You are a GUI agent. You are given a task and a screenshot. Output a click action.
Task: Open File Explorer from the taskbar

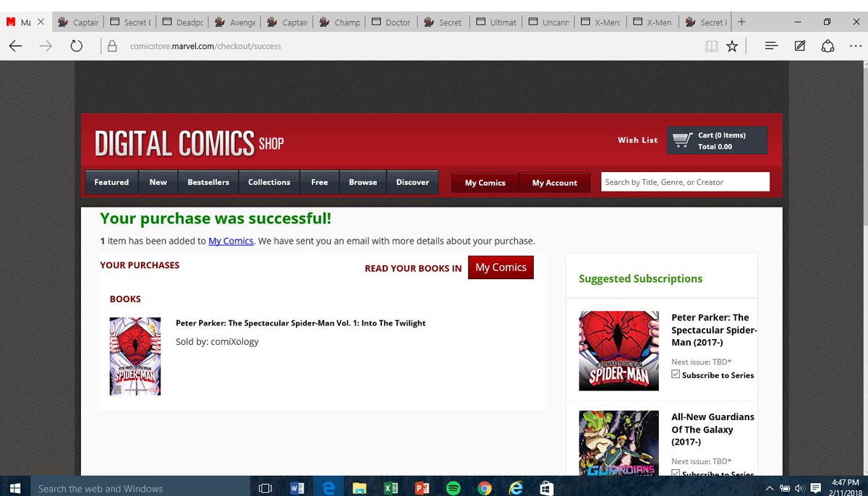coord(359,488)
